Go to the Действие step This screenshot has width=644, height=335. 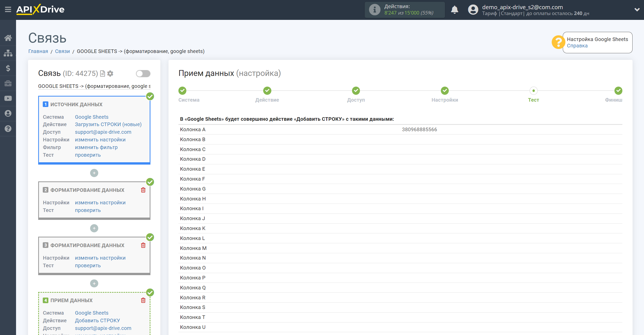click(267, 91)
